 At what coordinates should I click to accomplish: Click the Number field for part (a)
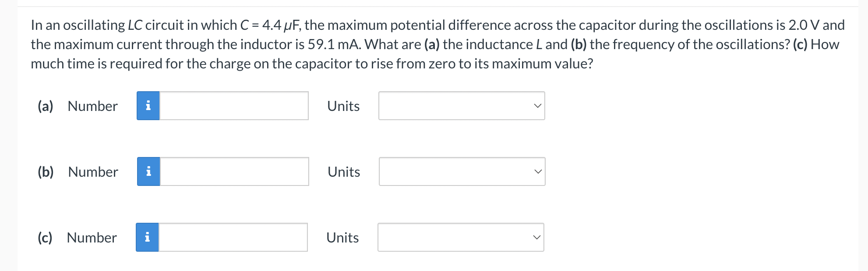point(234,106)
